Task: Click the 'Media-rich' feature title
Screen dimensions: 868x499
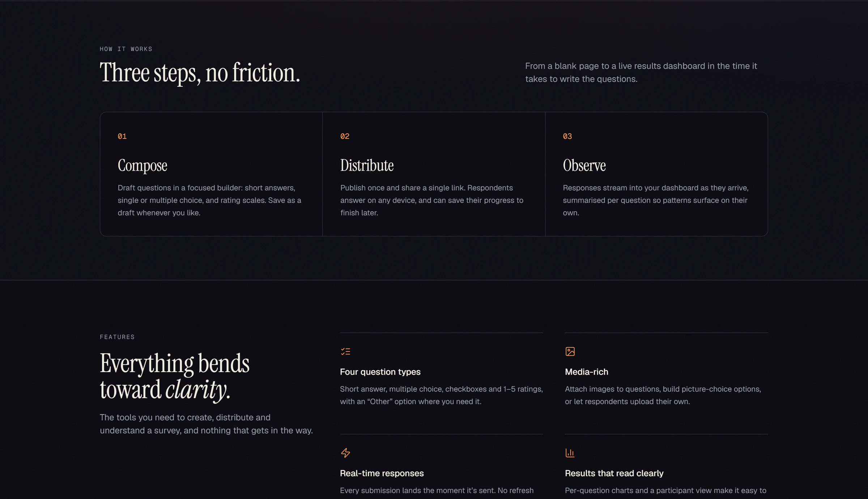Action: (x=587, y=372)
